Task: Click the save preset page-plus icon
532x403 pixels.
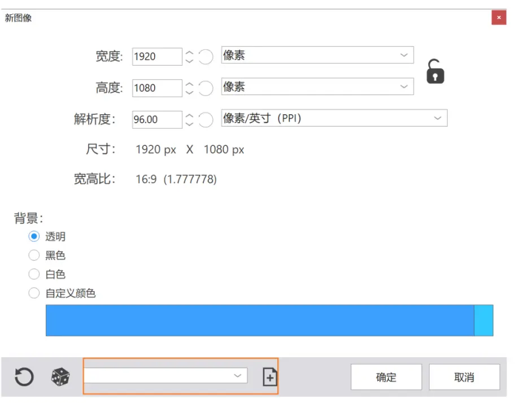Action: click(270, 377)
